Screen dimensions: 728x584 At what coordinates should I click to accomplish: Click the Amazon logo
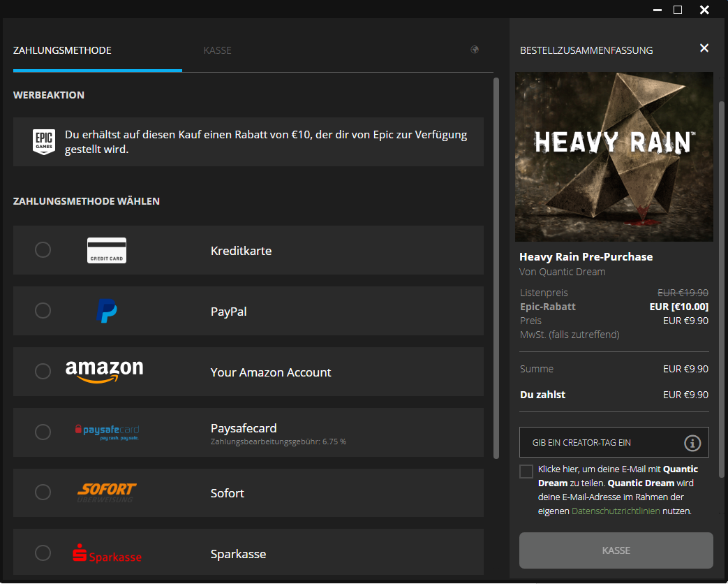coord(104,371)
